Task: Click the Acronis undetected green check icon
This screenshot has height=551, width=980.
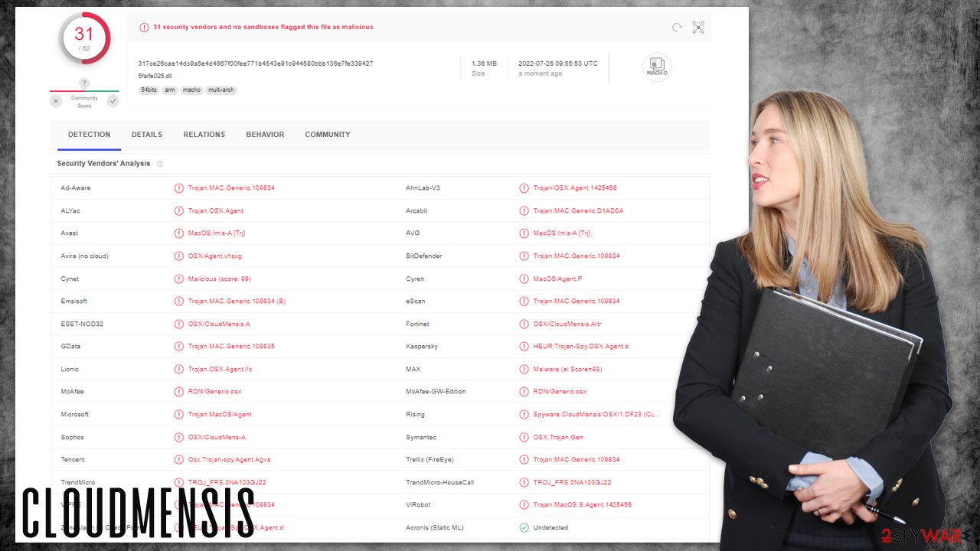Action: tap(524, 528)
